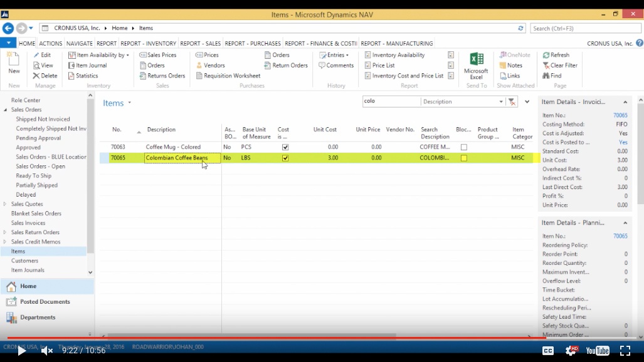Toggle fullscreen video mode
This screenshot has height=362, width=644.
625,351
